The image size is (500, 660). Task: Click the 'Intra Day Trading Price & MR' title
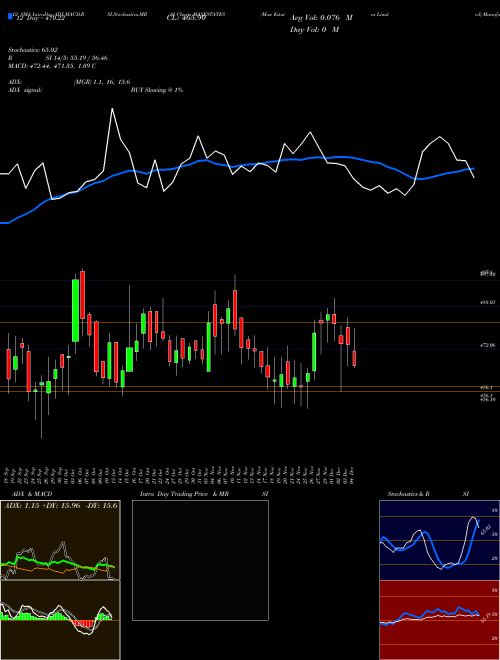click(x=184, y=494)
